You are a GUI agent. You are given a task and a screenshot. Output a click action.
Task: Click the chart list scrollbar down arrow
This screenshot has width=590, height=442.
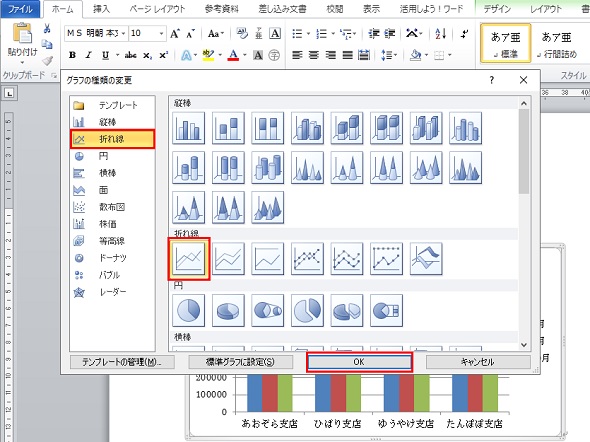tap(524, 345)
